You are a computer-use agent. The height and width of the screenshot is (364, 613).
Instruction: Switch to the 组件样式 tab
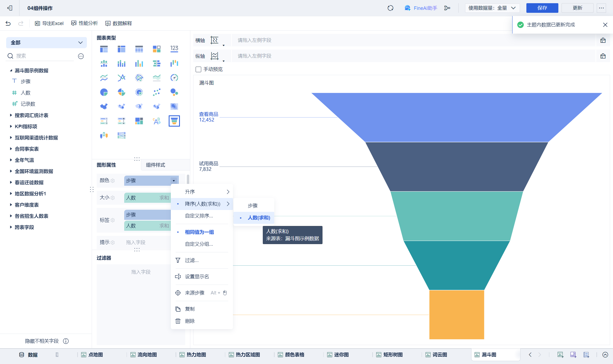(x=155, y=165)
